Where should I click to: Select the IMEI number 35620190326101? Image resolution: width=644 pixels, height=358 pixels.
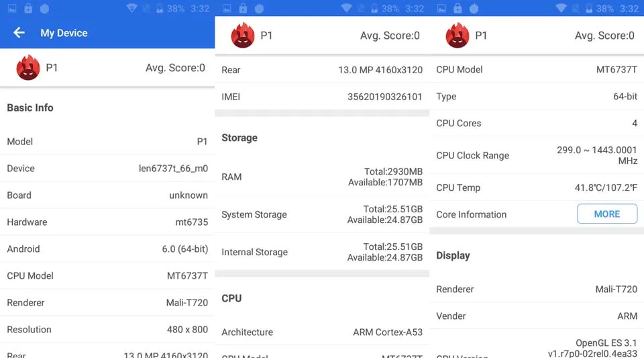(x=385, y=97)
